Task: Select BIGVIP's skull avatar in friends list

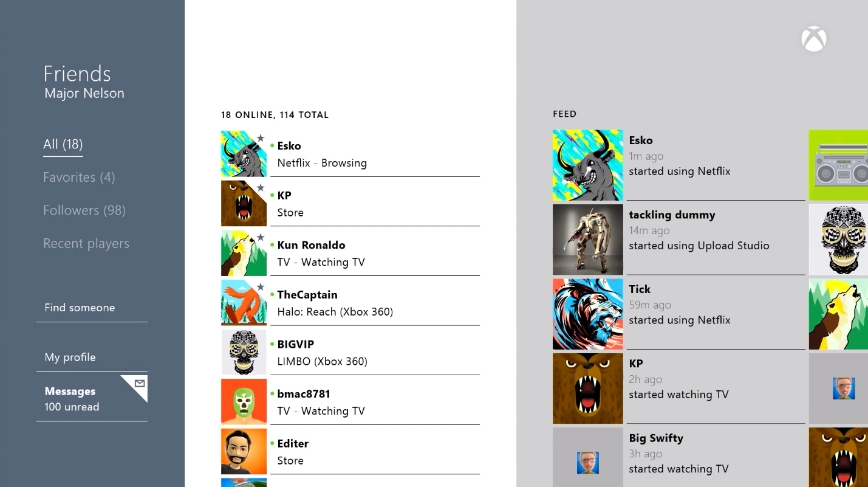Action: [244, 353]
